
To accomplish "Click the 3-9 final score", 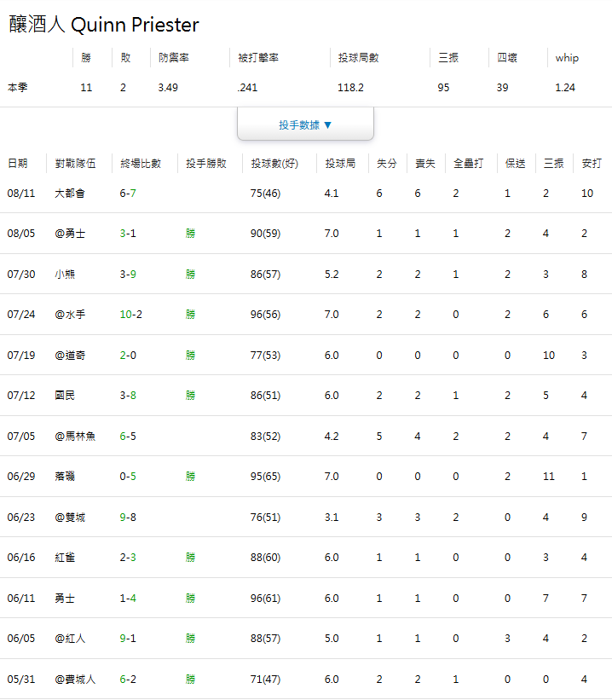I will tap(128, 274).
